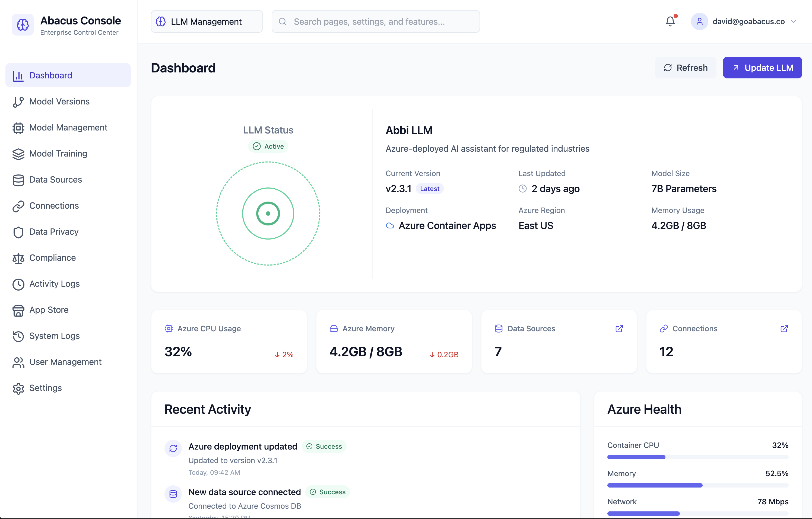
Task: Select the Compliance scales icon
Action: point(18,258)
